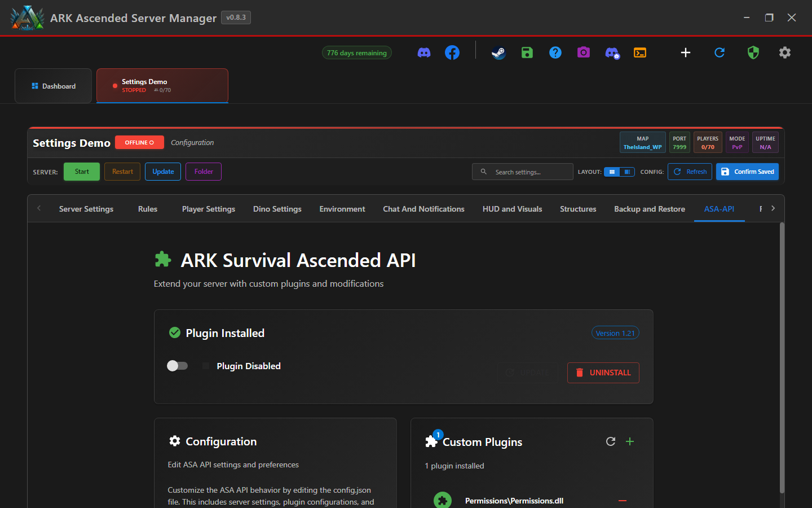This screenshot has height=508, width=812.
Task: Click the Update server button
Action: [163, 172]
